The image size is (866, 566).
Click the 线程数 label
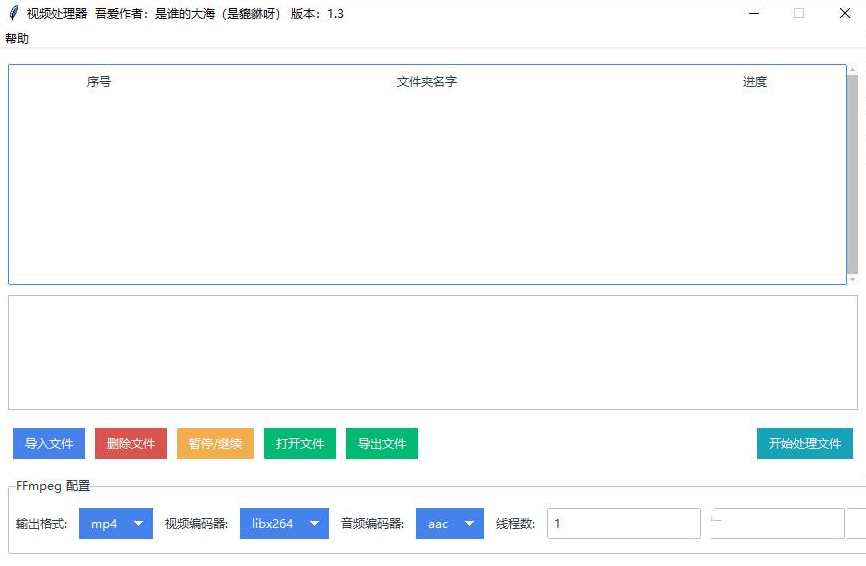pos(515,523)
